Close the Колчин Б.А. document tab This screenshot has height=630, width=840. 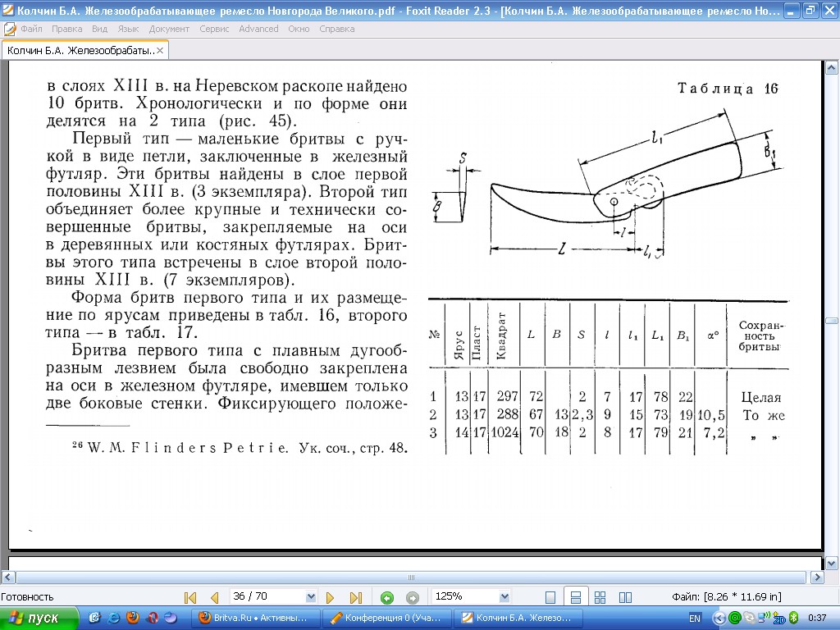click(x=161, y=50)
